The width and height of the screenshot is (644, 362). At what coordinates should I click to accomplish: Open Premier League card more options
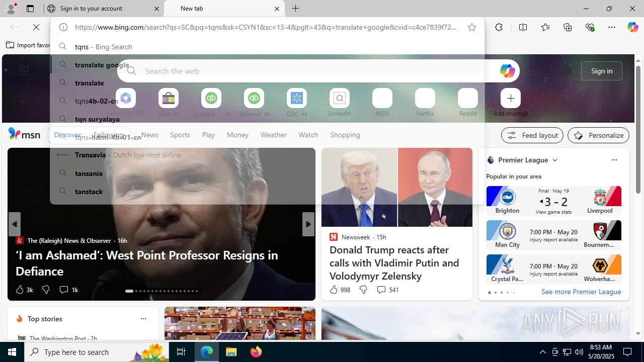click(x=614, y=160)
